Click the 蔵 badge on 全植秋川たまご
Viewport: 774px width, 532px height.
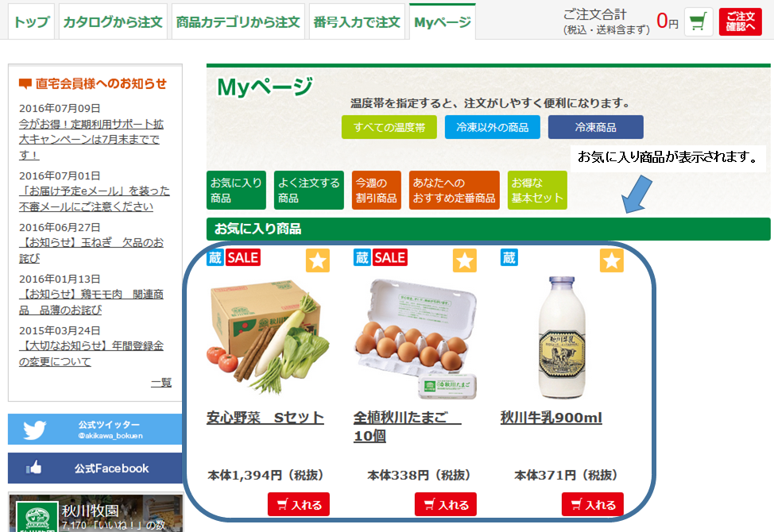362,257
